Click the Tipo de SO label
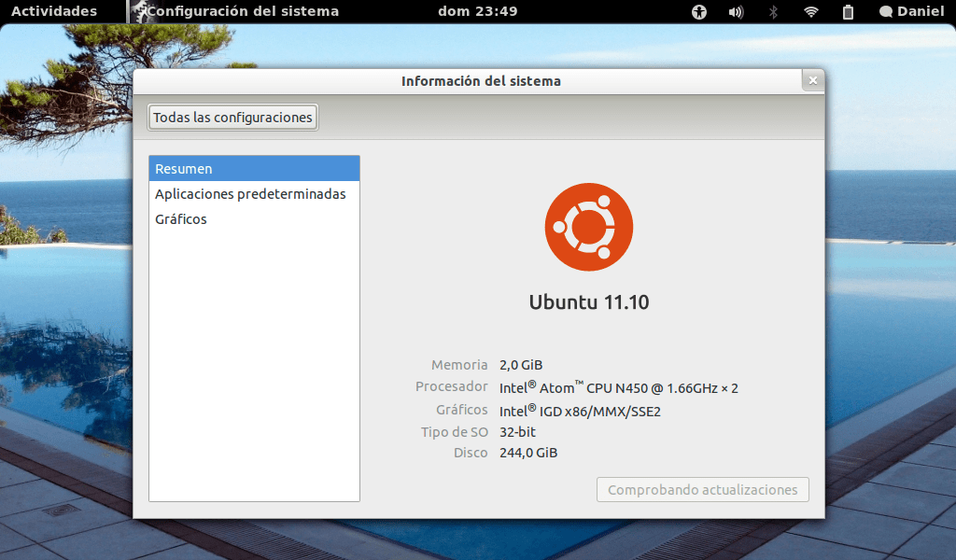Viewport: 956px width, 560px height. pyautogui.click(x=455, y=432)
